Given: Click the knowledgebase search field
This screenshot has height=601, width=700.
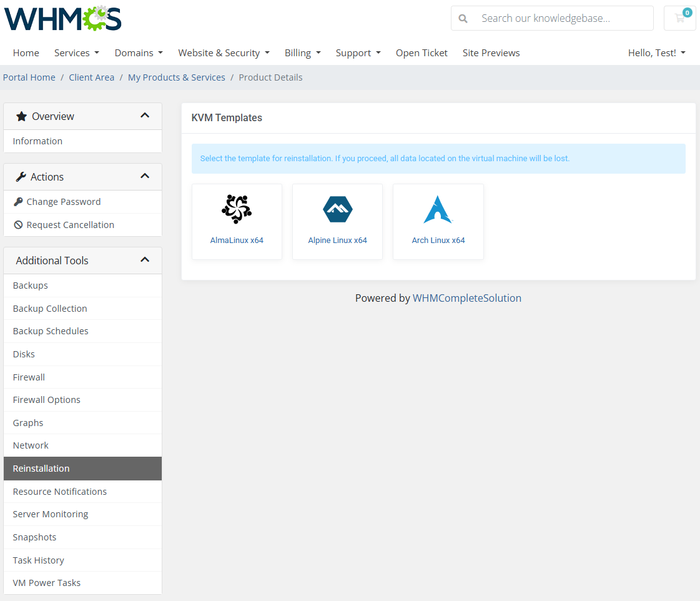Looking at the screenshot, I should pos(562,19).
